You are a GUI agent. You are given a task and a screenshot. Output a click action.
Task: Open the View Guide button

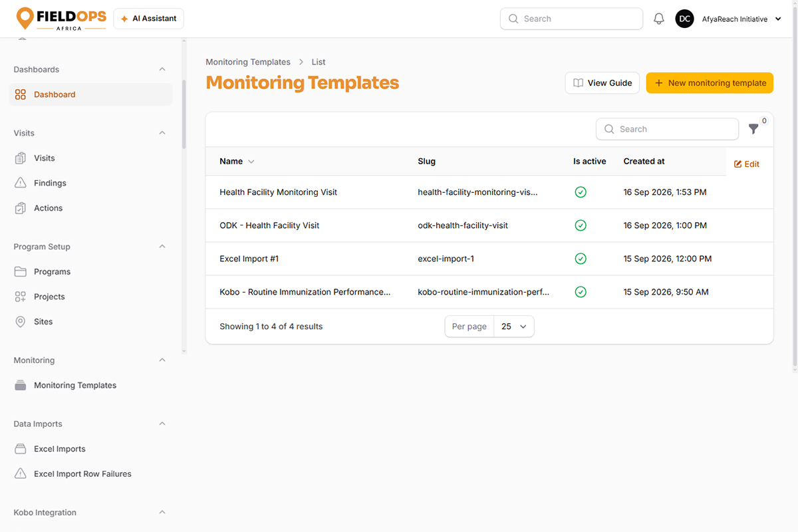coord(602,83)
